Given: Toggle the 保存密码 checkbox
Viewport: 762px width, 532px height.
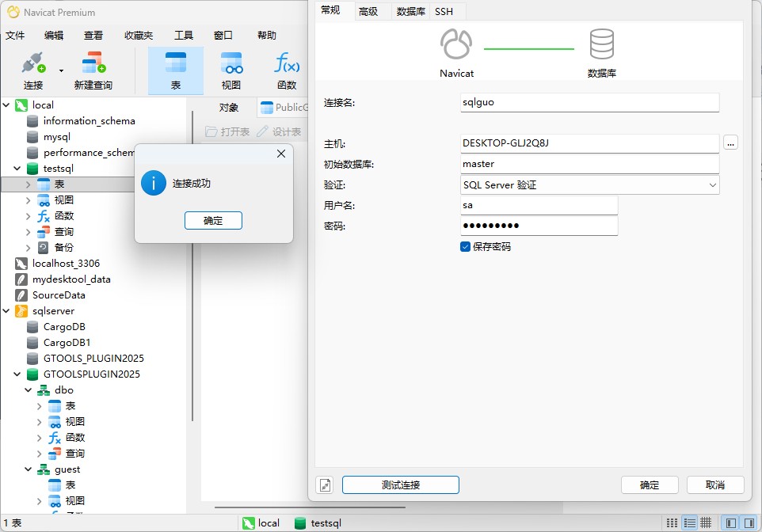Looking at the screenshot, I should coord(465,246).
